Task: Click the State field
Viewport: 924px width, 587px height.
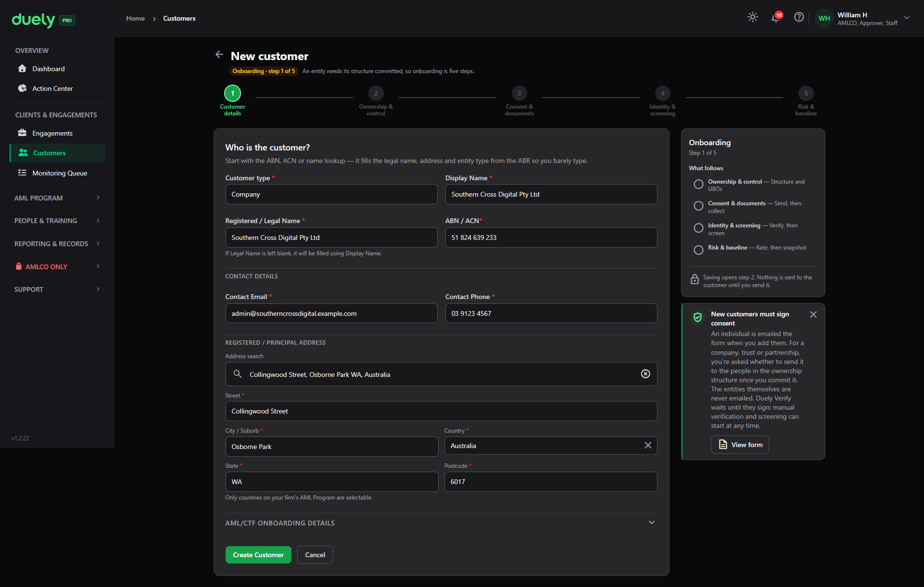Action: 331,482
